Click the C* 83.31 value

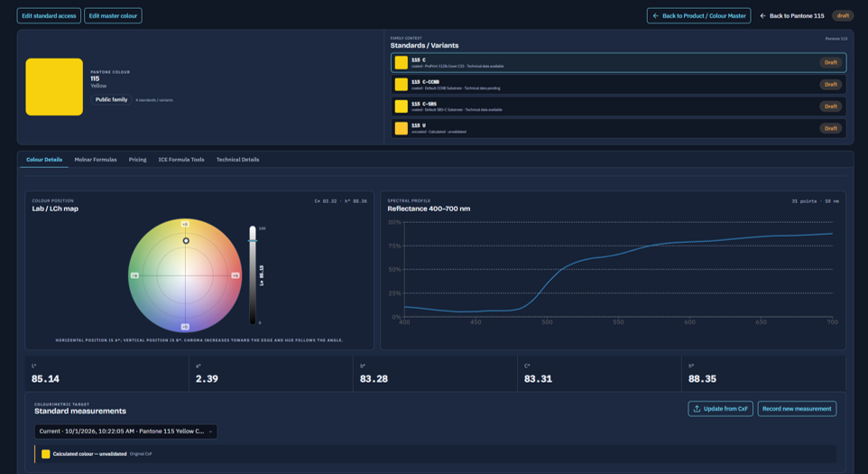click(538, 379)
